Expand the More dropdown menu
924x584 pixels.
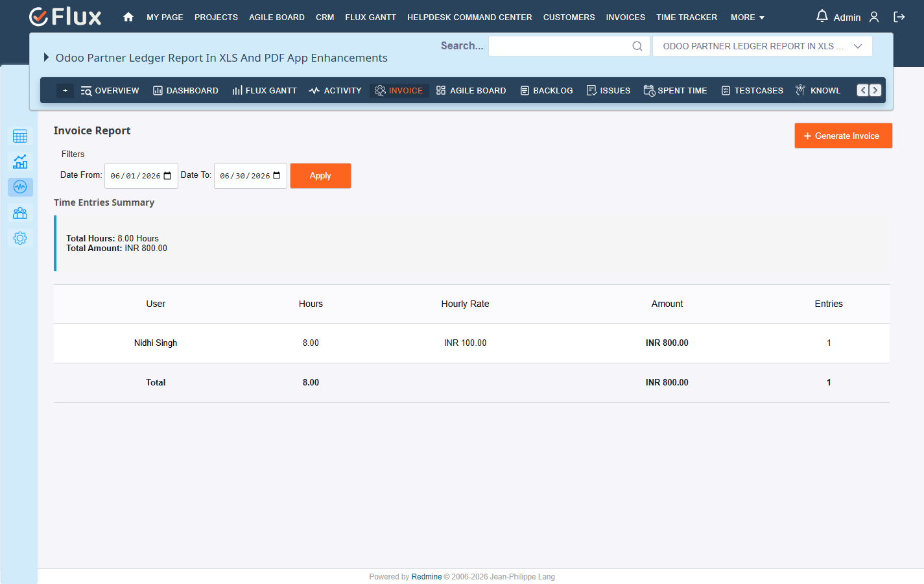747,18
